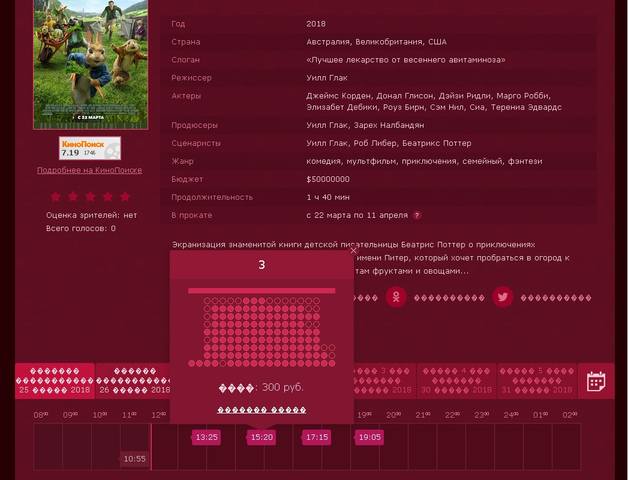Rate the film with the third star
This screenshot has width=628, height=480.
[91, 197]
